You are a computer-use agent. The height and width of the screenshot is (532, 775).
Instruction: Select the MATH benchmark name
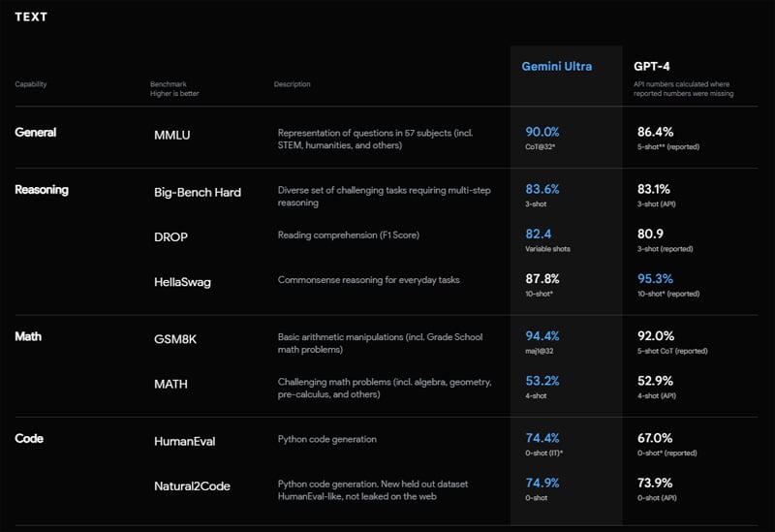[x=171, y=384]
